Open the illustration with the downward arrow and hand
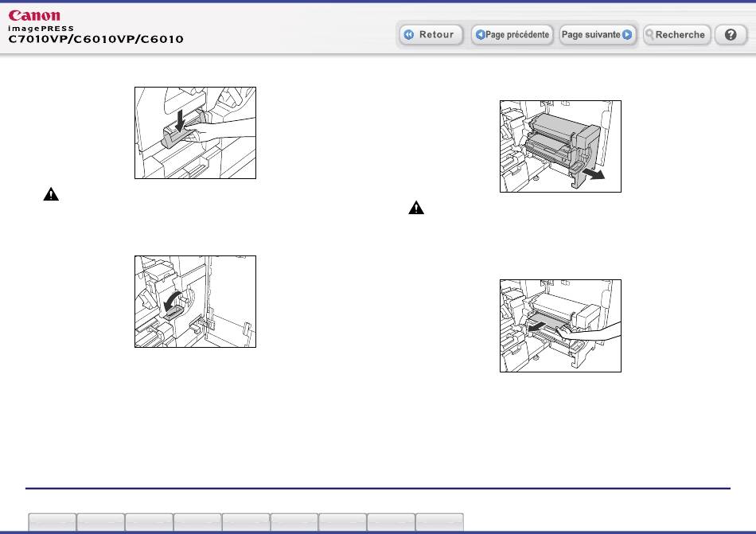 pyautogui.click(x=195, y=133)
